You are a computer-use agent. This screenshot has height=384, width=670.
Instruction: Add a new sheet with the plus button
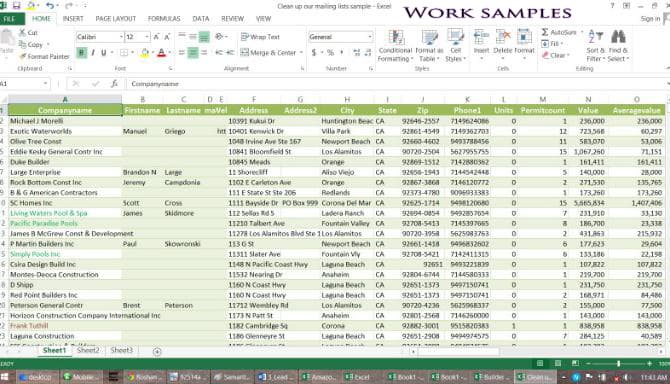pos(157,351)
